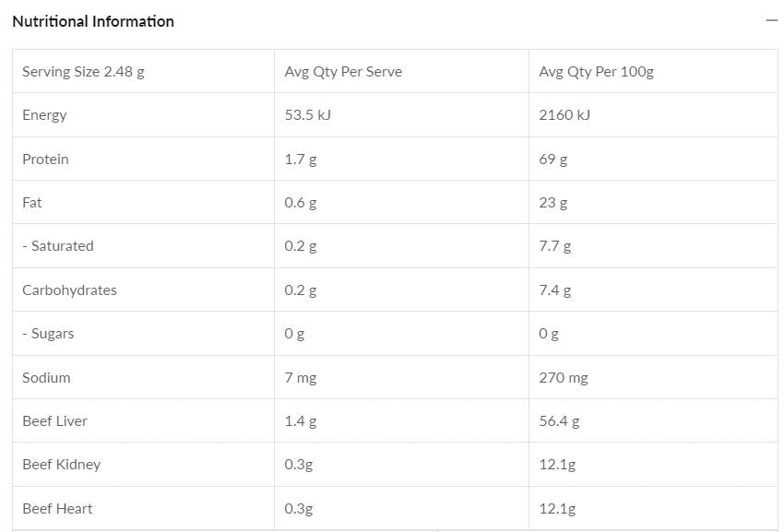Click the Beef Heart row label

click(x=57, y=509)
